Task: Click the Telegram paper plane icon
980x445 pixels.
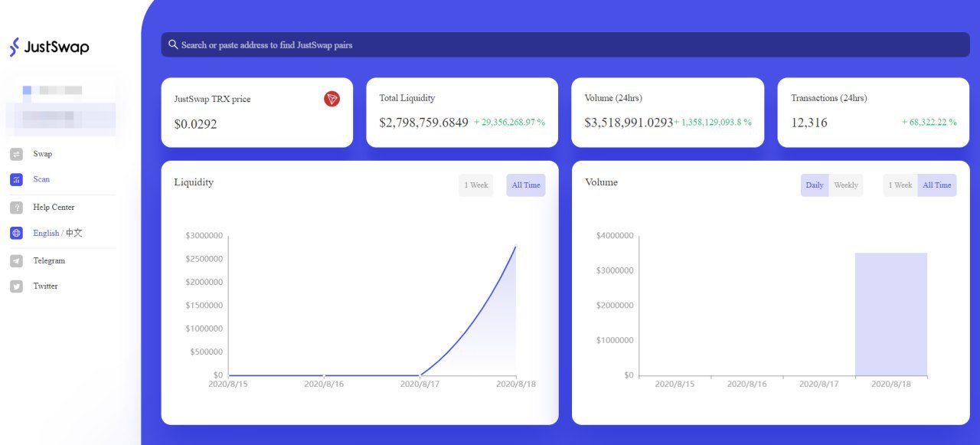Action: 17,261
